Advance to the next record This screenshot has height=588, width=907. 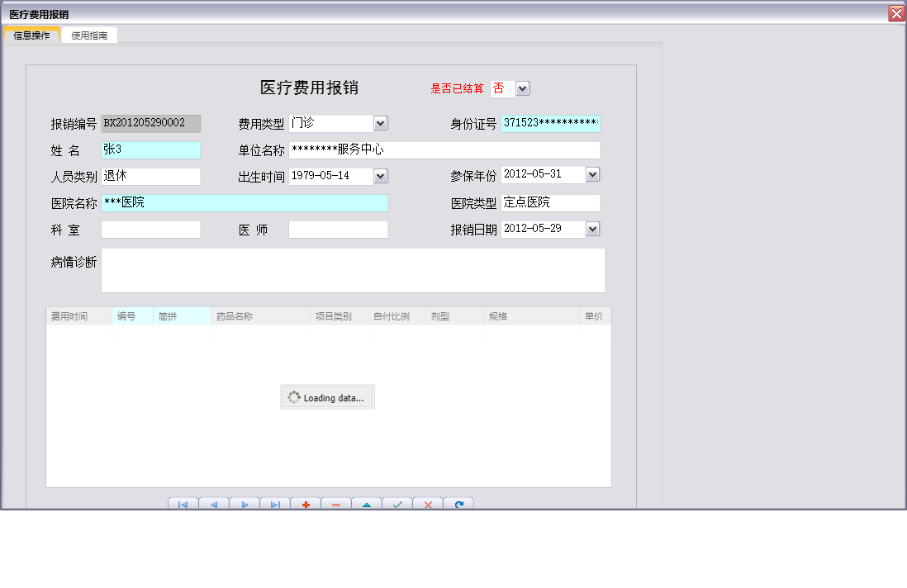point(245,503)
